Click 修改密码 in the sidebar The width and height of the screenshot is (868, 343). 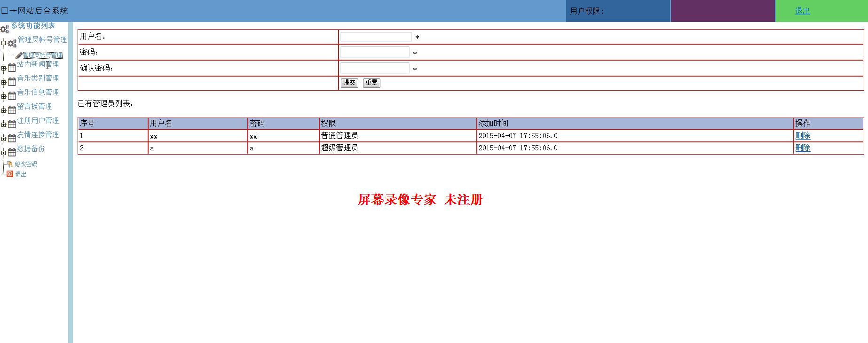[26, 164]
